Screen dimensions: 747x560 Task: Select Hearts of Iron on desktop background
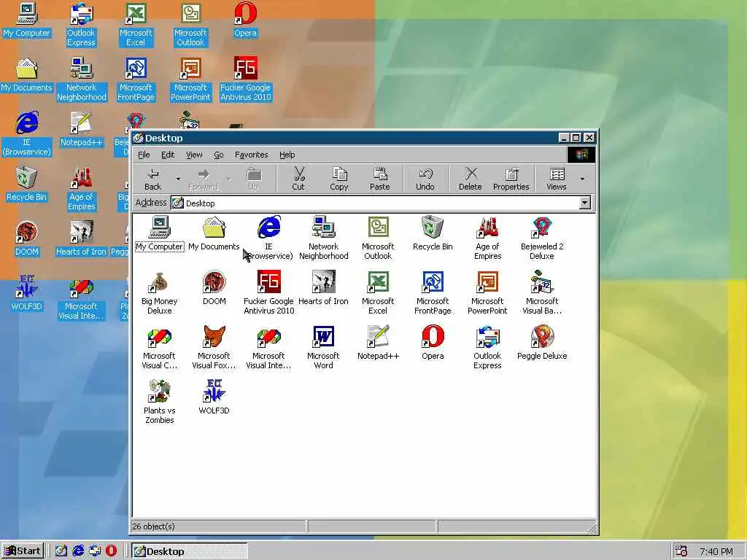pos(81,239)
